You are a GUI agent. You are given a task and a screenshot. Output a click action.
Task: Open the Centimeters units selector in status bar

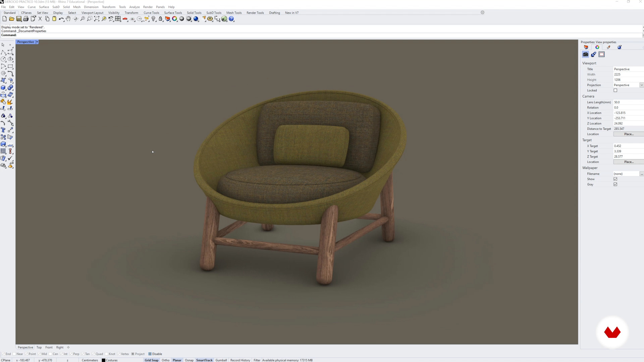(90, 360)
